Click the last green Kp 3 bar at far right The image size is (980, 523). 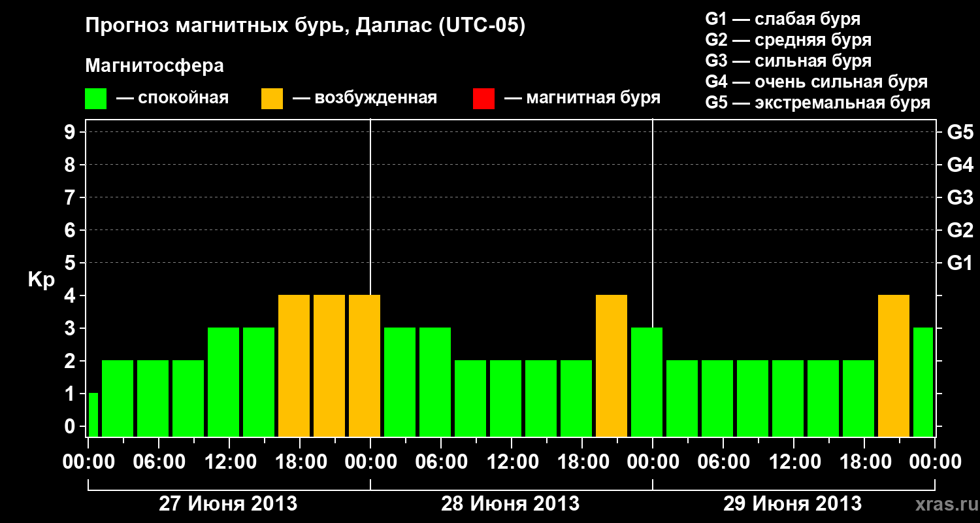(923, 382)
